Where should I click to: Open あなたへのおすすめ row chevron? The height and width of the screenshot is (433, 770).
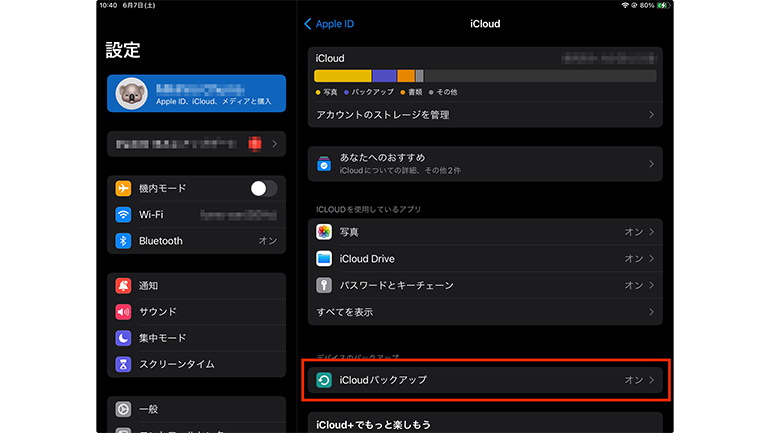[652, 164]
